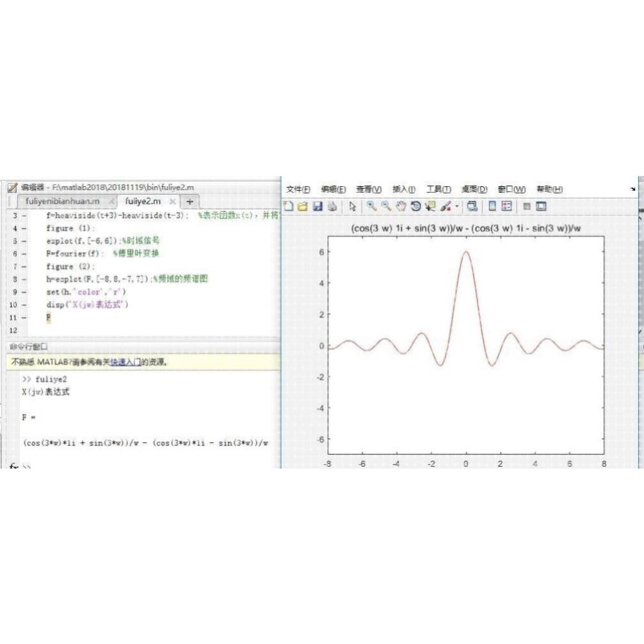Select the Data Cursor tool
This screenshot has width=644, height=644.
point(430,206)
